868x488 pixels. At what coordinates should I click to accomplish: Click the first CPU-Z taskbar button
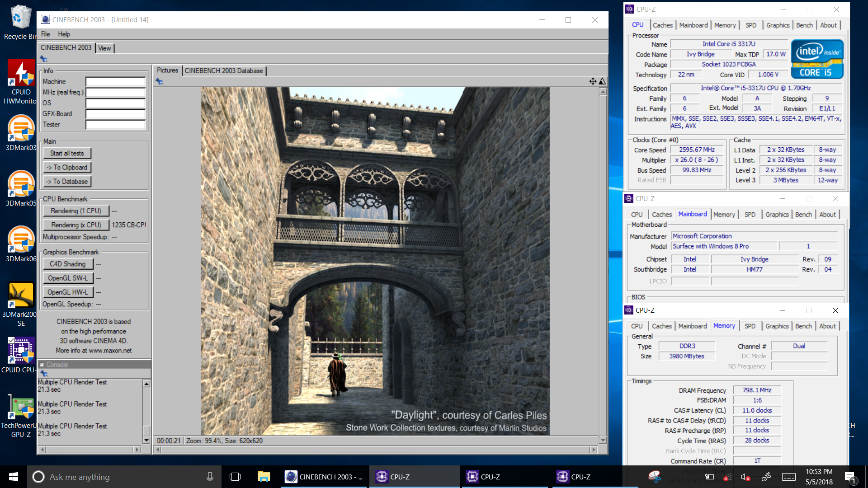(415, 477)
